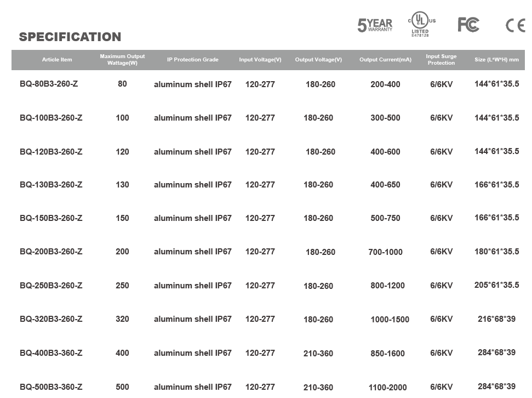Select article BQ-400B3-360-Z

coord(51,353)
